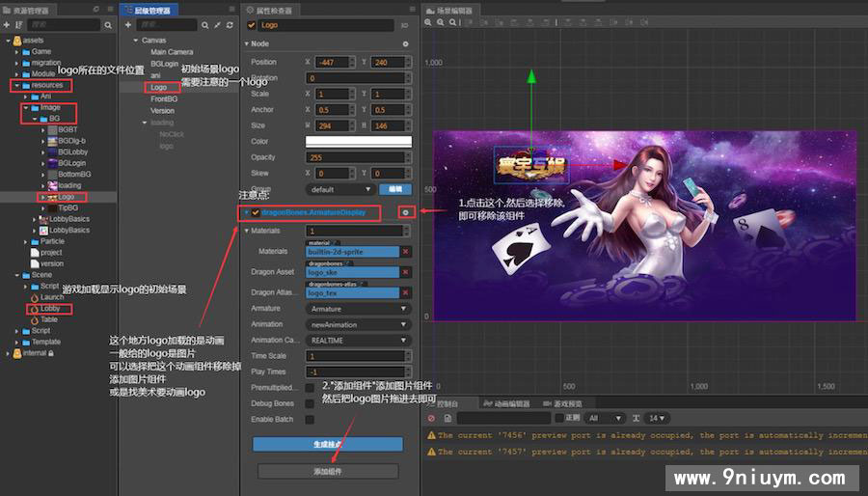Collapse the Node properties section
This screenshot has height=496, width=868.
click(246, 43)
